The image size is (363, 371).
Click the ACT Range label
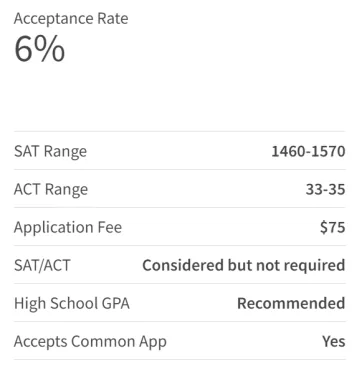51,190
